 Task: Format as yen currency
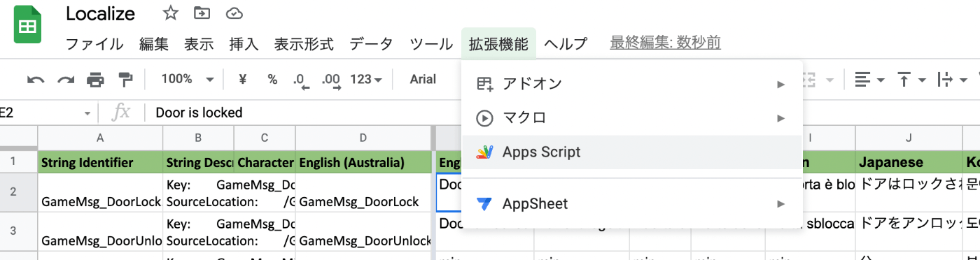tap(243, 79)
